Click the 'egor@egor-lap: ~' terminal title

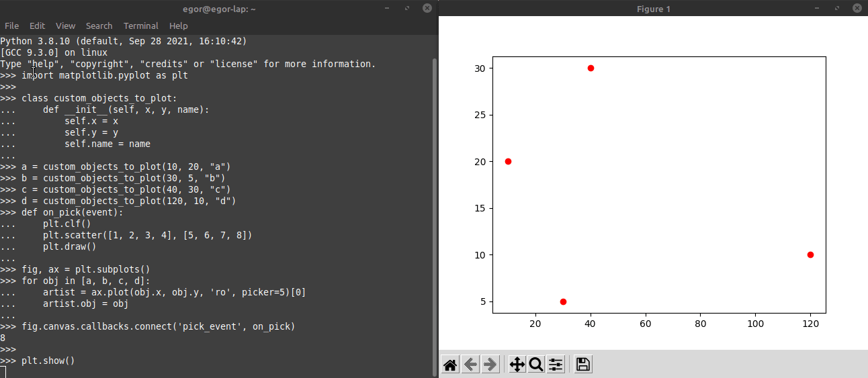(219, 9)
